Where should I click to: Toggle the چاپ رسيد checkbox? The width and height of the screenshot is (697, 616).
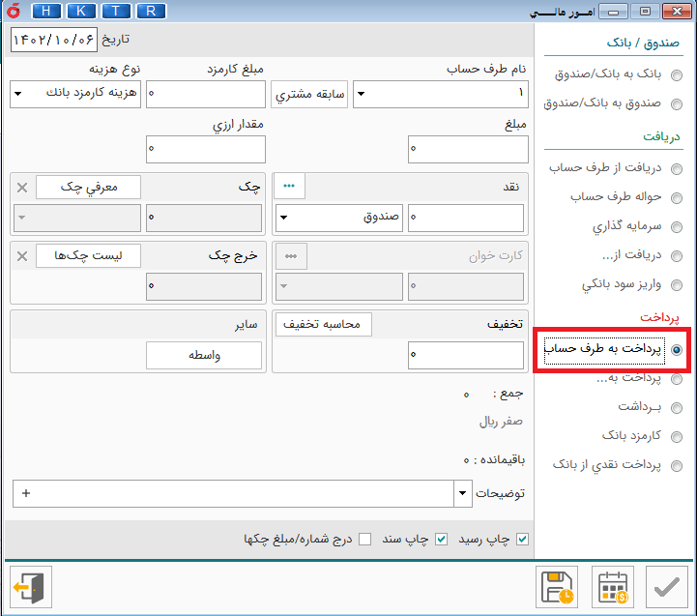point(523,539)
